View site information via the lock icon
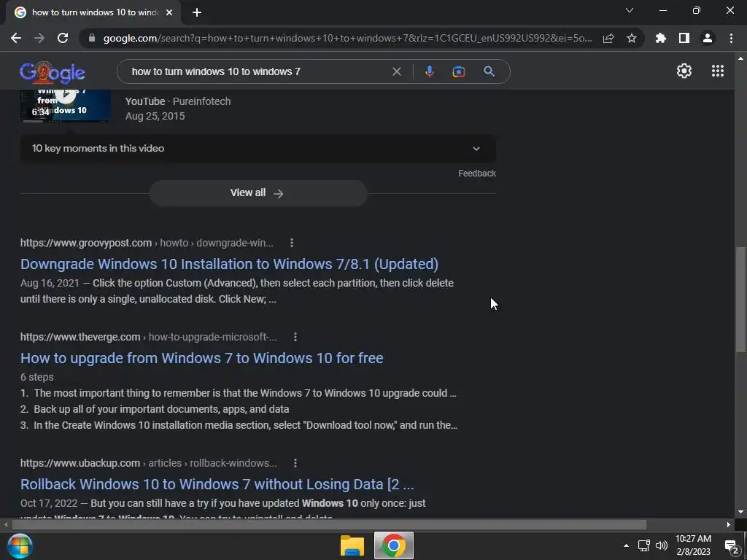747x560 pixels. pos(92,38)
